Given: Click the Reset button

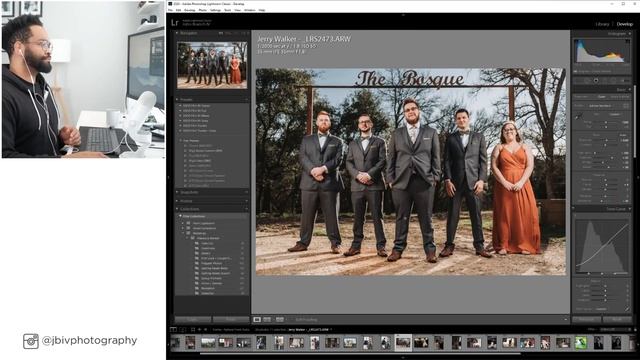Looking at the screenshot, I should [618, 320].
